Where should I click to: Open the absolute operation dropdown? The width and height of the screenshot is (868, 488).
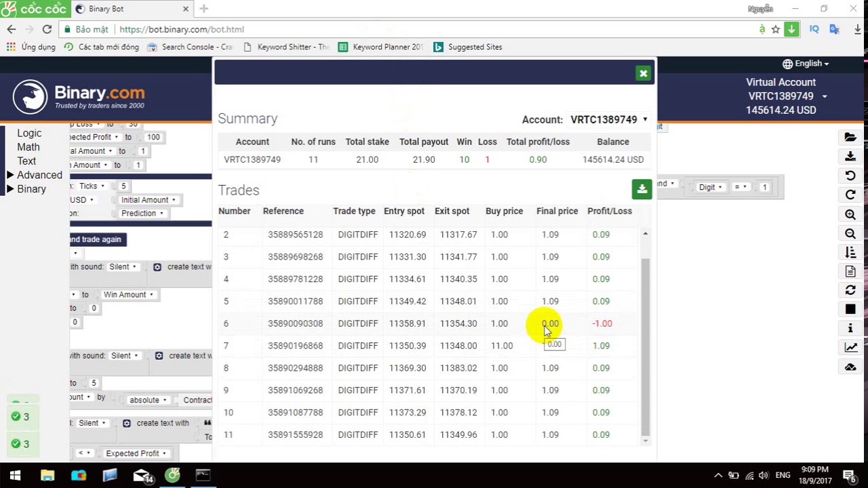coord(148,400)
